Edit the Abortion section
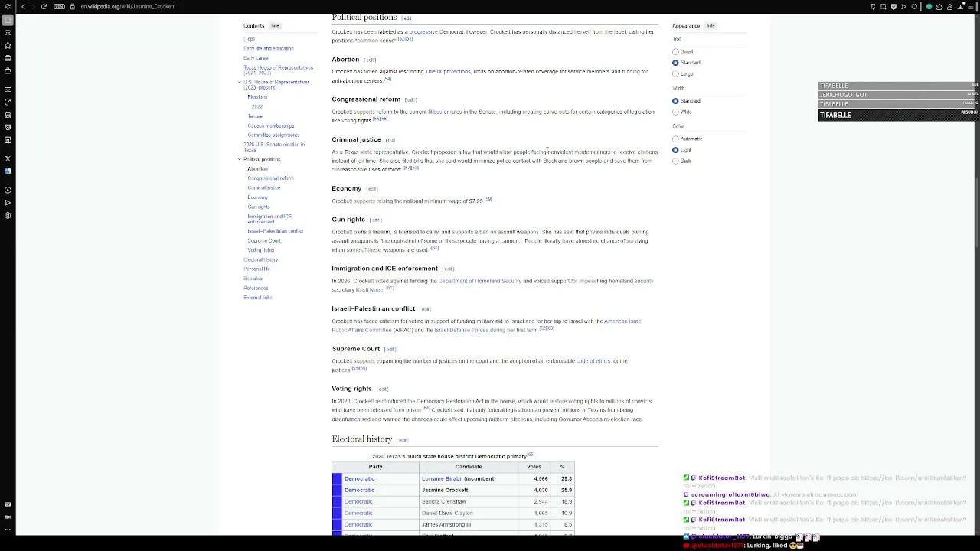The width and height of the screenshot is (980, 551). [x=370, y=60]
